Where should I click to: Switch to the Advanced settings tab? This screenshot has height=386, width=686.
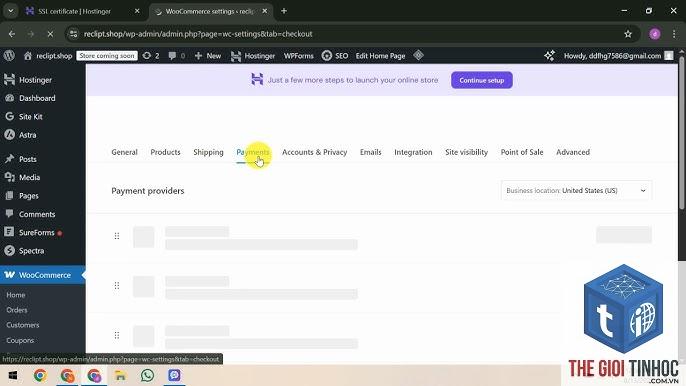(x=573, y=152)
